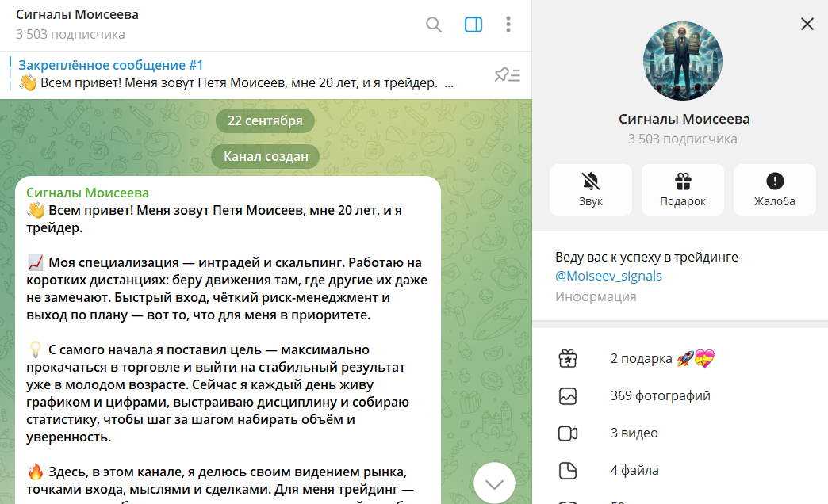Click the gift box icon beside 2 подарка
Viewport: 828px width, 504px height.
(x=567, y=359)
